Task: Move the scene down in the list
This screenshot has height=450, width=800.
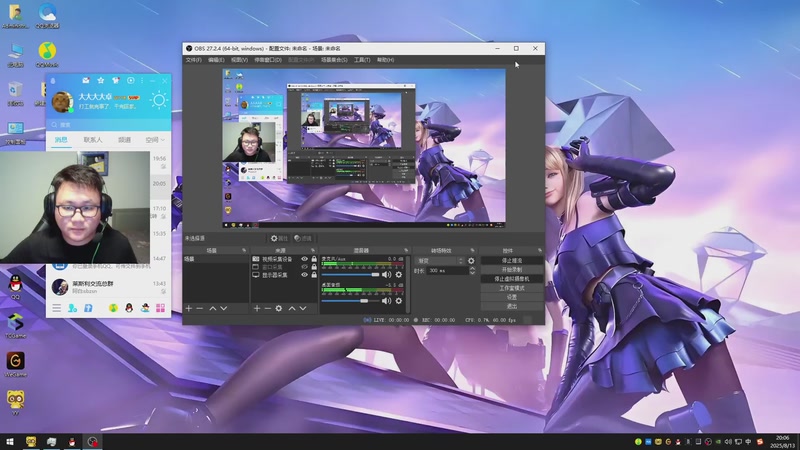Action: 223,308
